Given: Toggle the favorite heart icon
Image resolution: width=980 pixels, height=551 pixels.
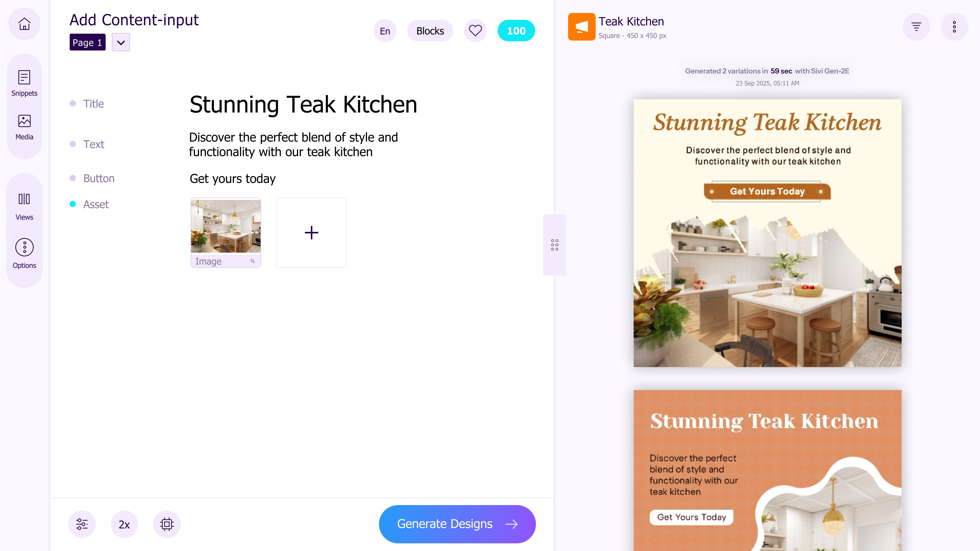Looking at the screenshot, I should pyautogui.click(x=475, y=30).
